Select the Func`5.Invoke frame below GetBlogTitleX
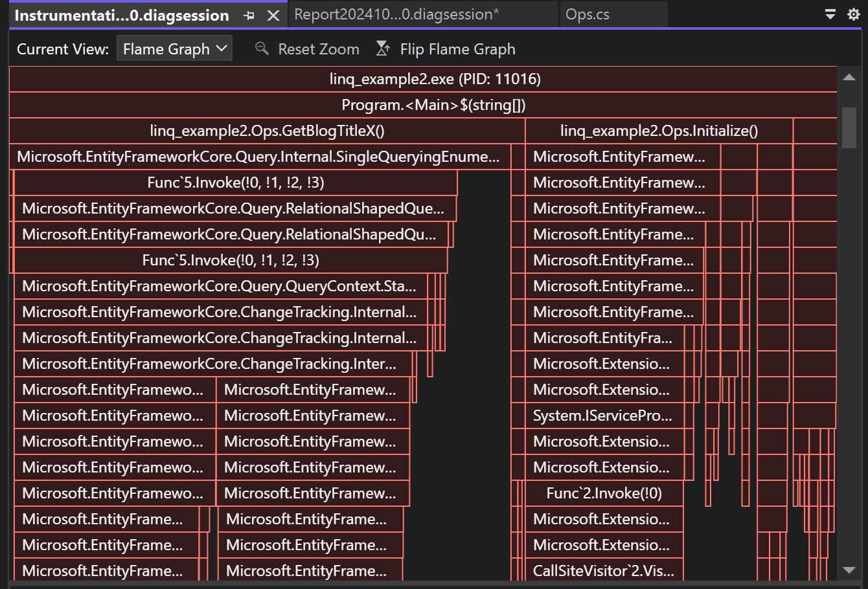 pos(233,183)
